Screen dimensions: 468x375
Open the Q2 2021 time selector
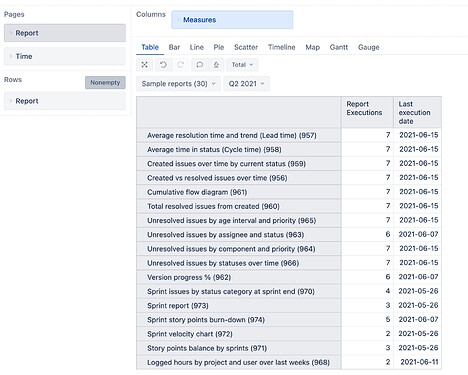246,84
